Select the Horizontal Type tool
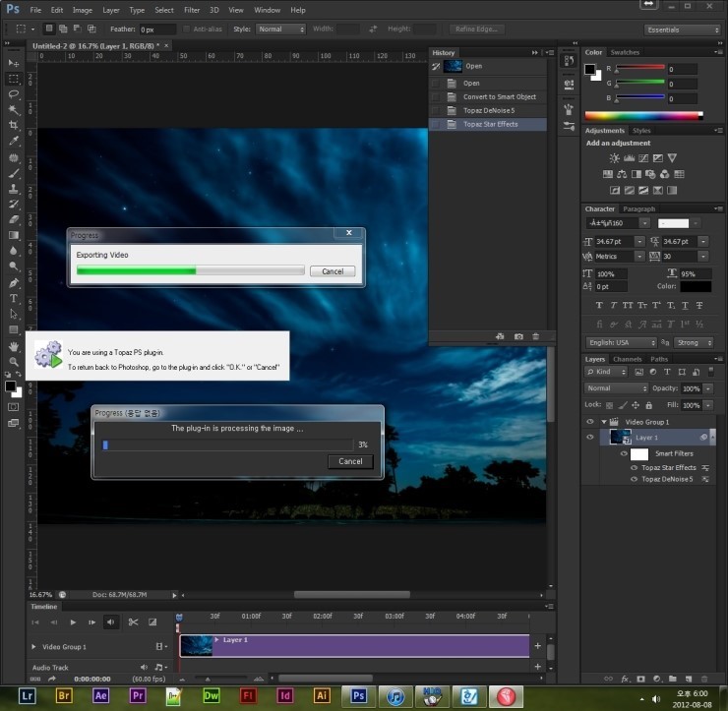This screenshot has width=728, height=711. [x=14, y=298]
